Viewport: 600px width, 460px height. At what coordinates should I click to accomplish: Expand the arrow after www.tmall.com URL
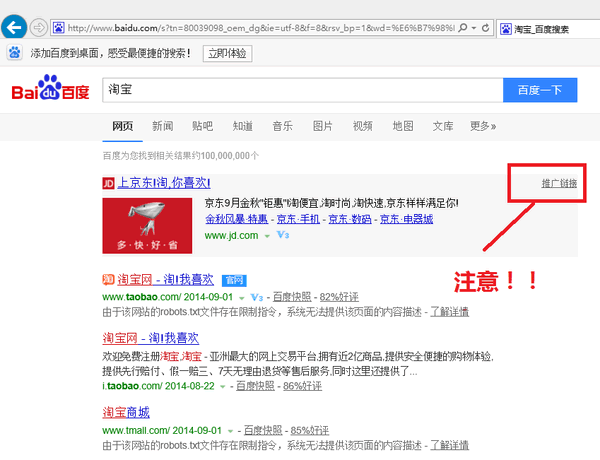(x=230, y=431)
